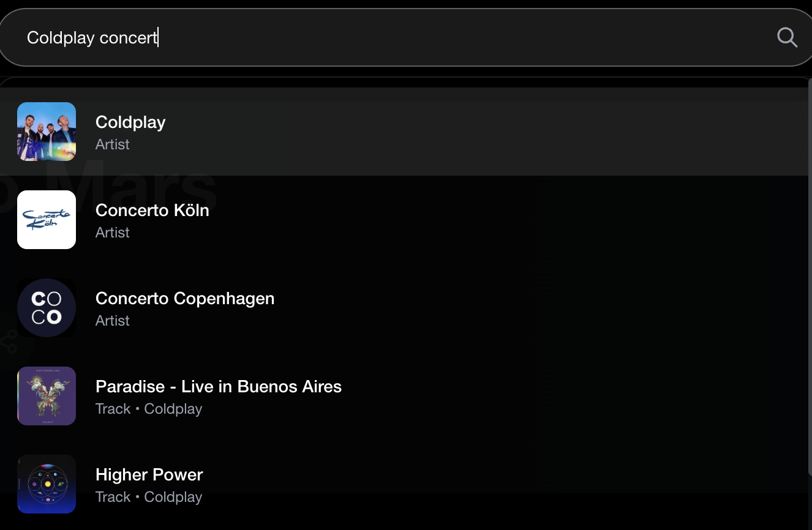The height and width of the screenshot is (530, 812).
Task: Place cursor after the text Coldplay concert
Action: (x=158, y=37)
